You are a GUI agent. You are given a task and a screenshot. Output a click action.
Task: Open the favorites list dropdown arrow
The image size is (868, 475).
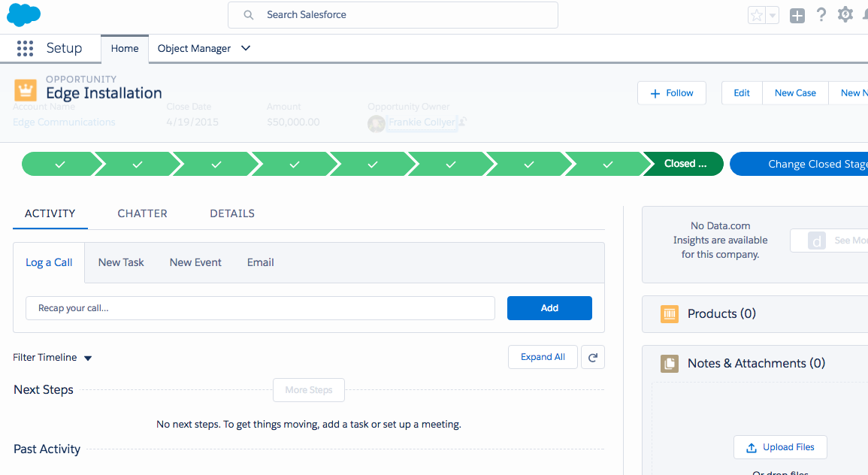(773, 15)
